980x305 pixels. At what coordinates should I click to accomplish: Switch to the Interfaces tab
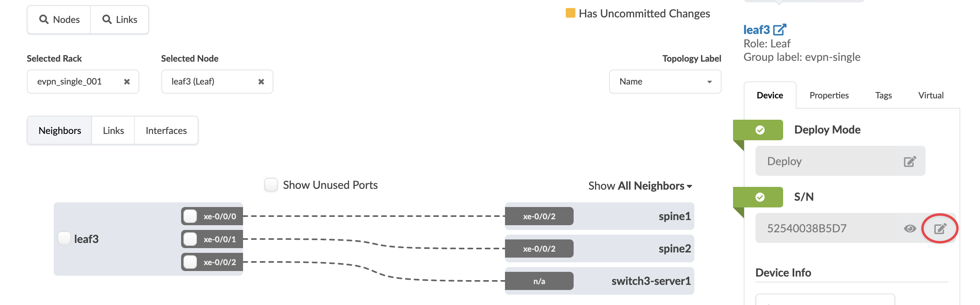pos(166,130)
